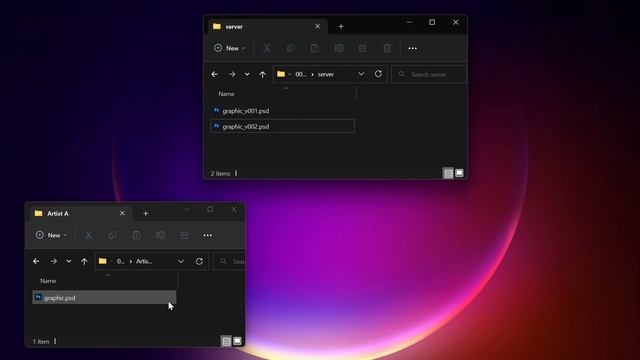The width and height of the screenshot is (640, 360).
Task: Click Paste icon in server window toolbar
Action: click(315, 48)
